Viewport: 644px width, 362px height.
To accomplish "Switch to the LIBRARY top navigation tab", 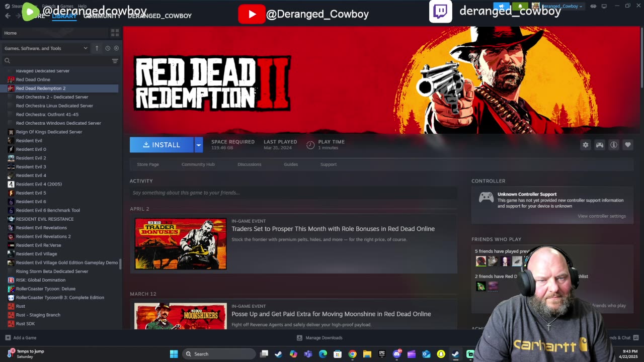I will tap(64, 16).
